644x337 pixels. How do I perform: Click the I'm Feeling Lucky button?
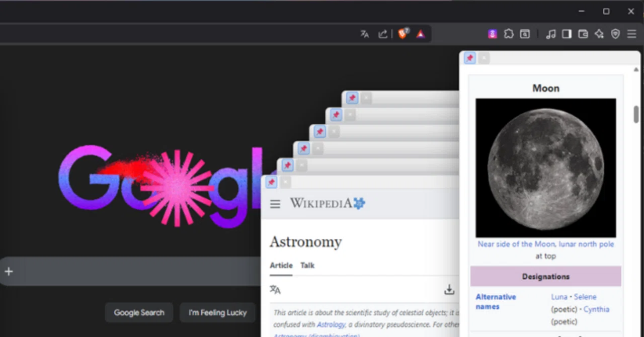(217, 312)
